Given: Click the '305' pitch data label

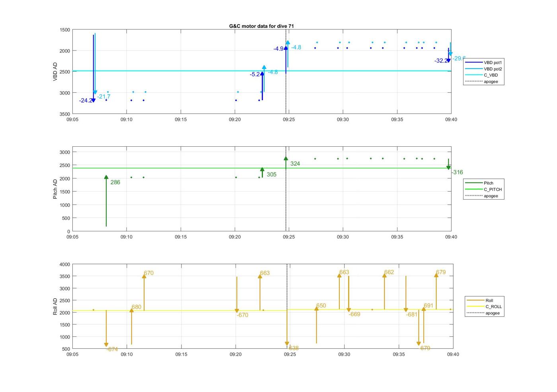Looking at the screenshot, I should [x=271, y=175].
